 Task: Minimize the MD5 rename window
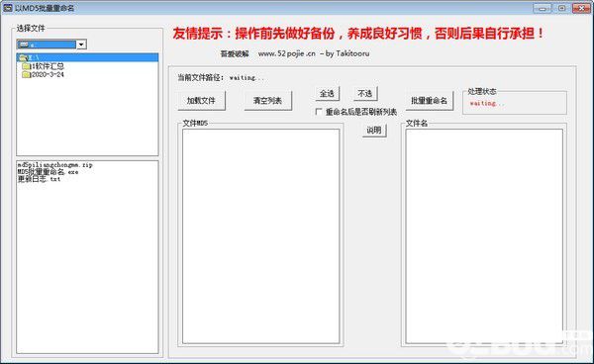click(x=543, y=8)
